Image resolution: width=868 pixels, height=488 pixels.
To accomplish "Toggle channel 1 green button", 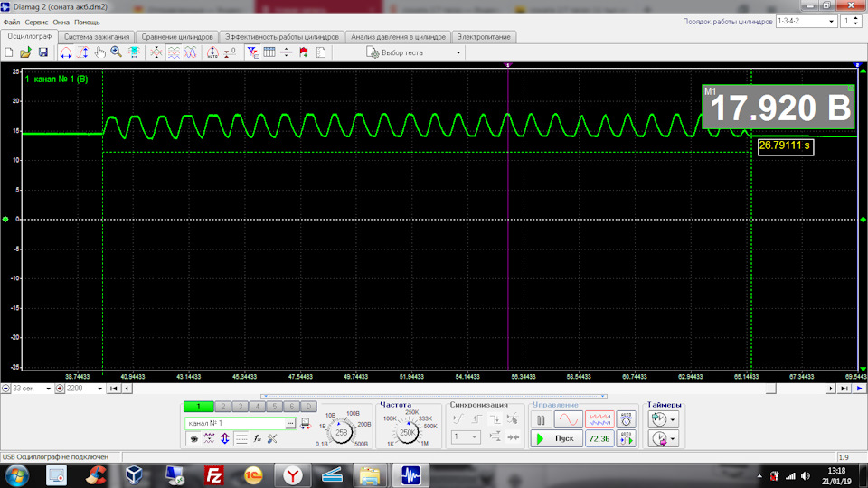I will pos(198,407).
